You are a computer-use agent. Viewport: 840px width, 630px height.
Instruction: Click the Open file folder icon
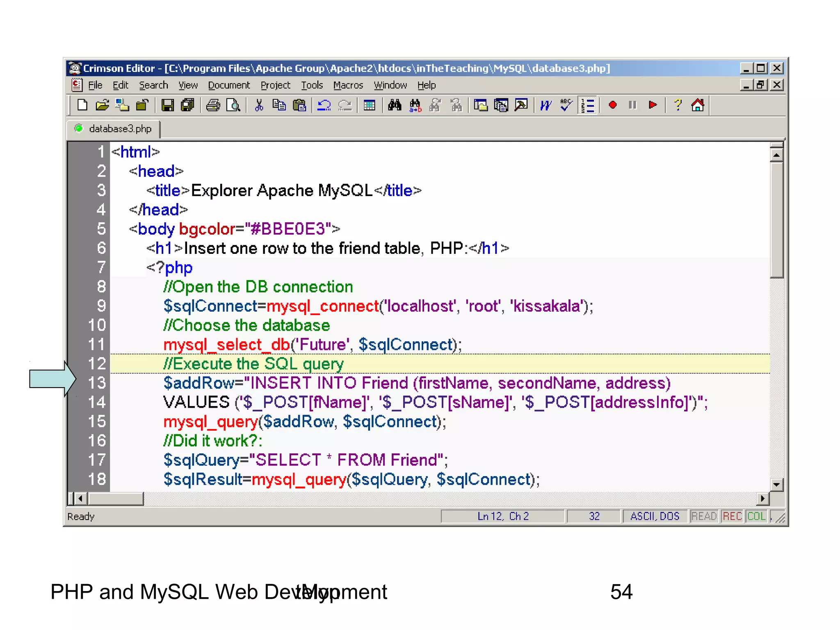click(102, 105)
